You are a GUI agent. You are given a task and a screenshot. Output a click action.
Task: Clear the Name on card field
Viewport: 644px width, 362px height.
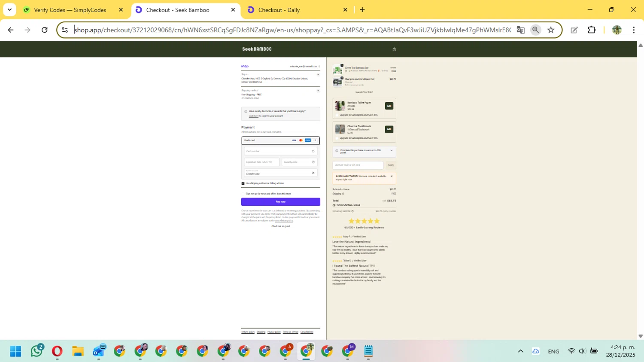coord(313,173)
